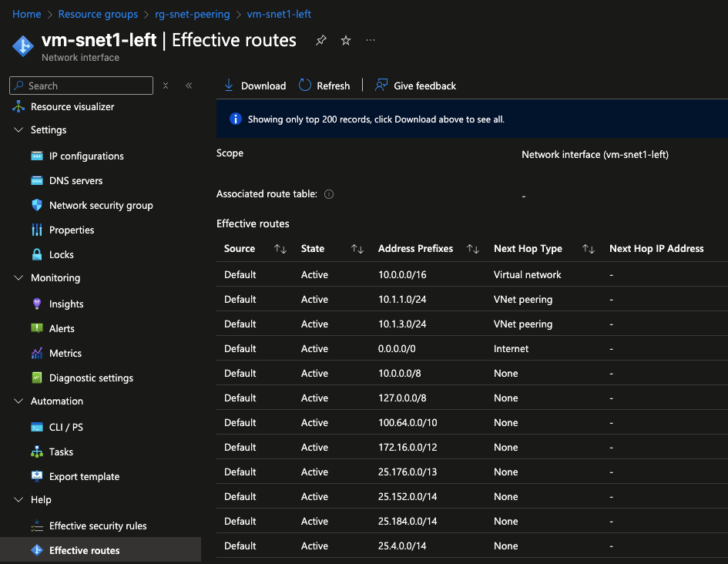728x564 pixels.
Task: Click the Diagnostic settings icon
Action: coord(37,378)
